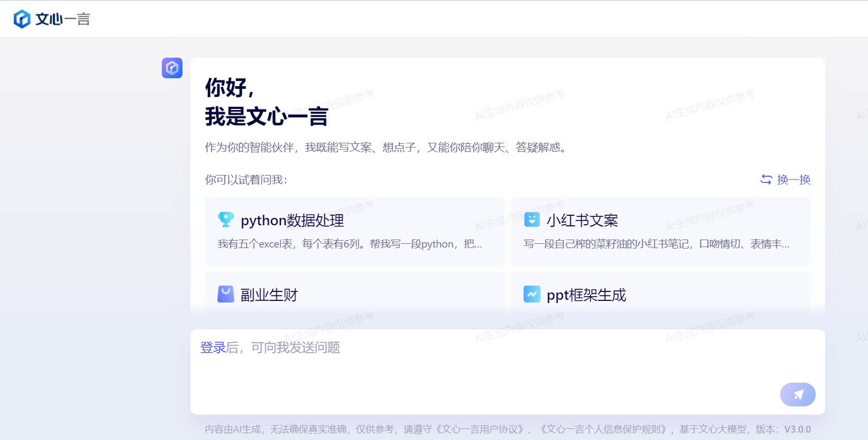Open 《文心一言用户协议》 link

pos(480,429)
